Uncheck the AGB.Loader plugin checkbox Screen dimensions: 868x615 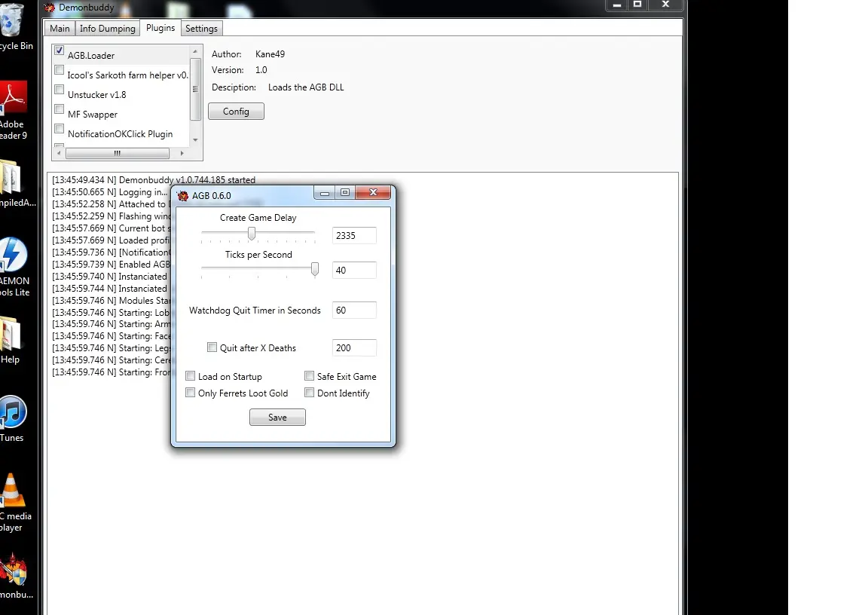click(x=60, y=50)
